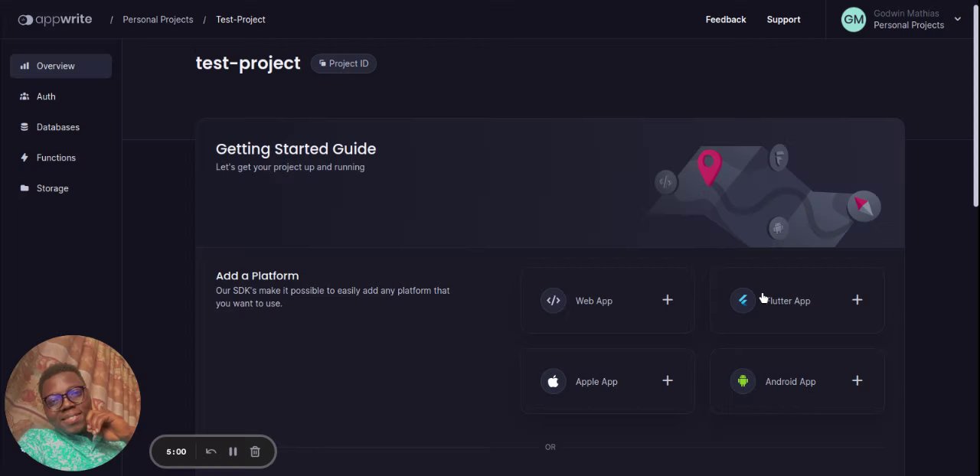980x476 pixels.
Task: Open Personal Projects breadcrumb link
Action: point(158,20)
